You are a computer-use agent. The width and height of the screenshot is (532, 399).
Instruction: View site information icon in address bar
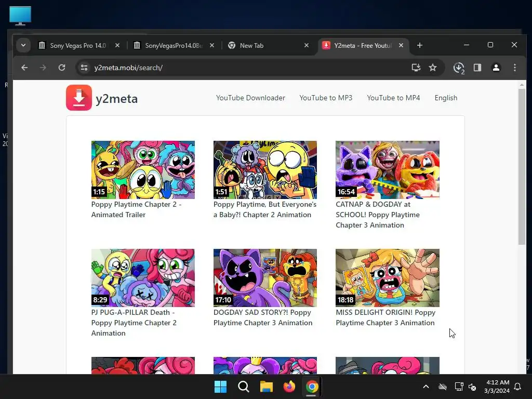click(x=84, y=68)
